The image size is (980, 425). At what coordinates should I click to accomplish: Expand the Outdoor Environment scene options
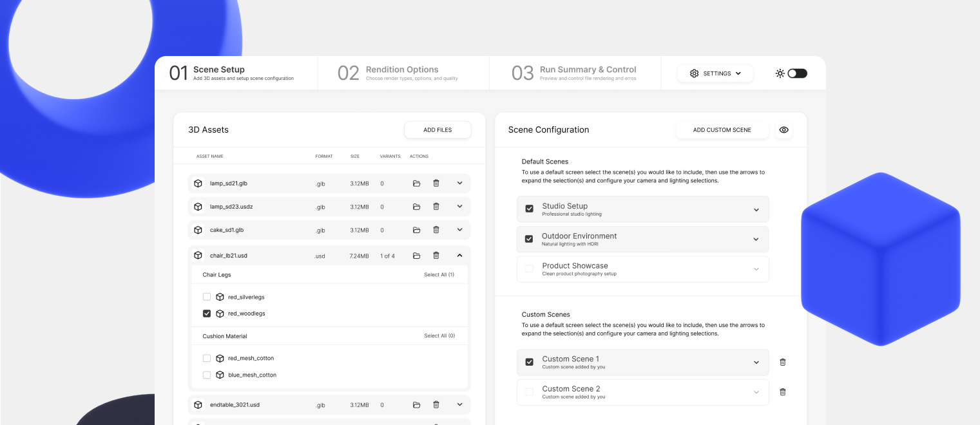pyautogui.click(x=756, y=240)
